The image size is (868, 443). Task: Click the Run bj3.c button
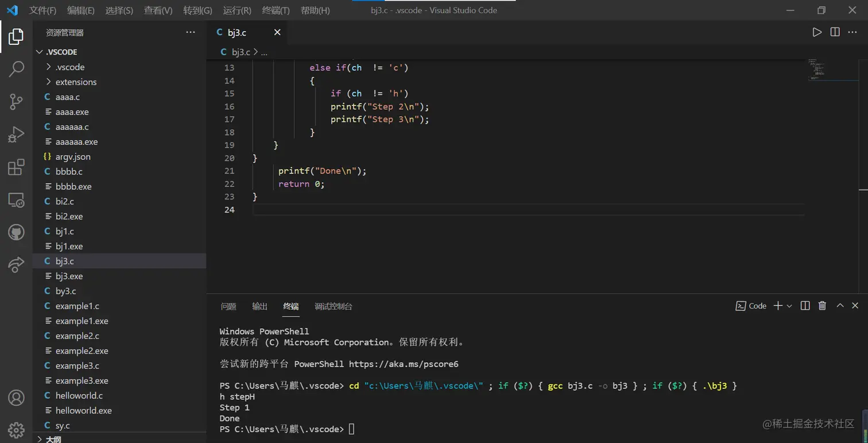pos(817,32)
